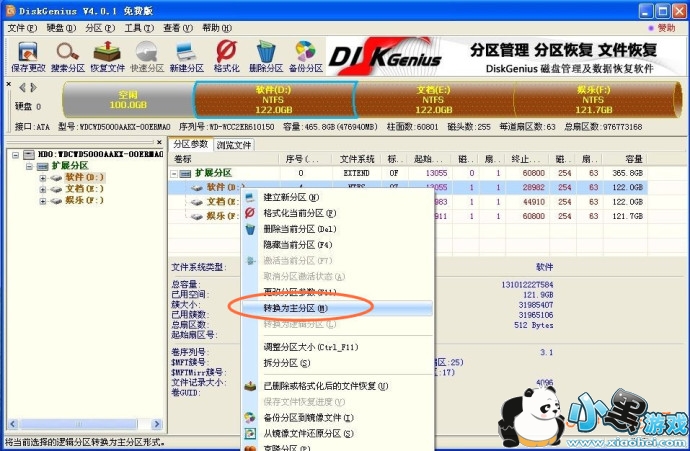Image resolution: width=690 pixels, height=451 pixels.
Task: Select the 软件(D:) partition block in disk map
Action: [x=274, y=100]
